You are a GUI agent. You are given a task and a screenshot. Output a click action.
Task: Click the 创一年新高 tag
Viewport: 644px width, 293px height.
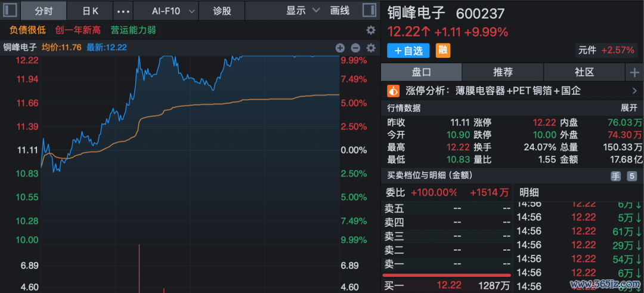click(79, 30)
